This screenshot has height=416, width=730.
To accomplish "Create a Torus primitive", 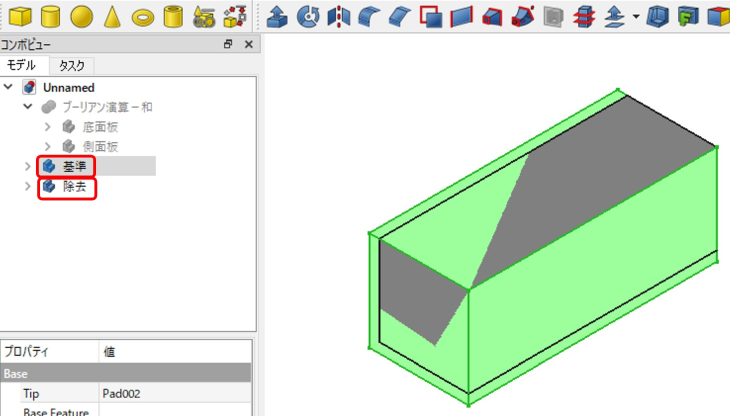I will pyautogui.click(x=143, y=18).
